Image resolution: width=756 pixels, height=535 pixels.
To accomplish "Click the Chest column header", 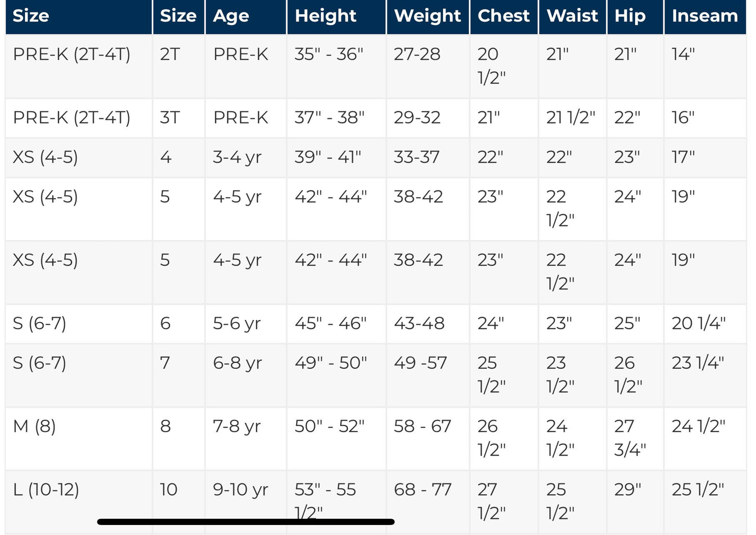I will click(503, 16).
